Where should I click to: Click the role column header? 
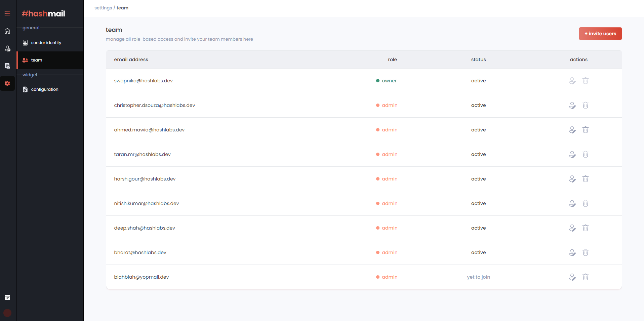coord(392,59)
